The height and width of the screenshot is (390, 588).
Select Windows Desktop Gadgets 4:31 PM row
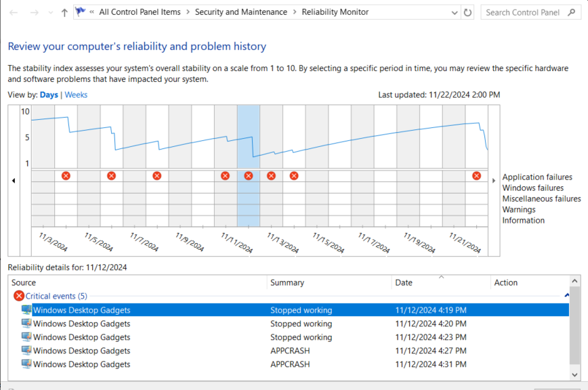pos(295,364)
